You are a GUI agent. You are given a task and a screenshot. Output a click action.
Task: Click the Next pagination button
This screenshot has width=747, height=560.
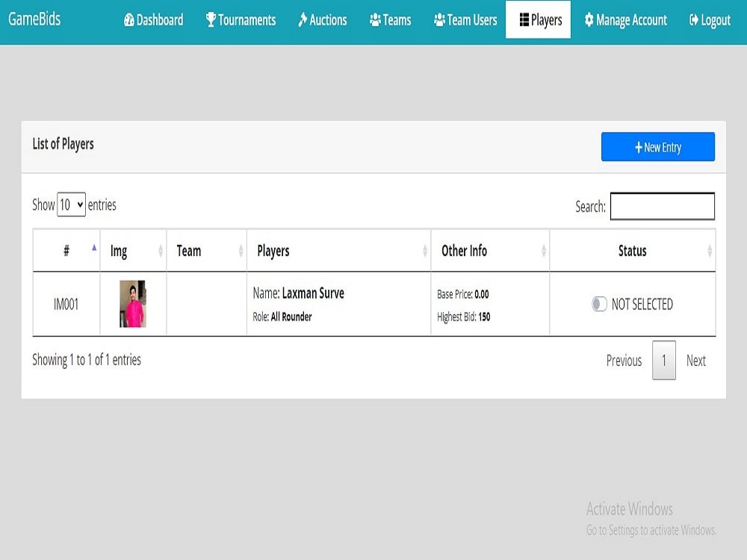click(695, 361)
